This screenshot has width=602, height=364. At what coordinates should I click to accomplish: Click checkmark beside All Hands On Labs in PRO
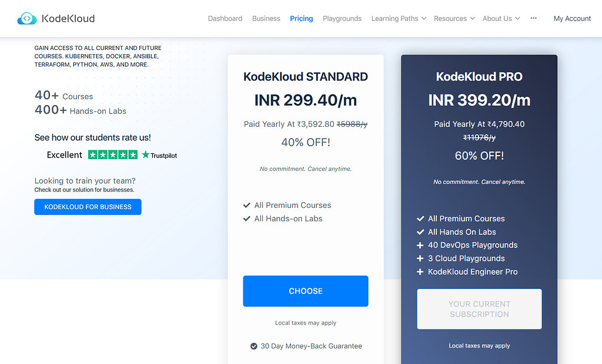point(420,232)
